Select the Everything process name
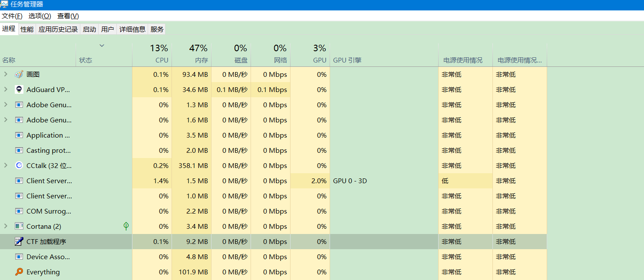This screenshot has height=280, width=644. pyautogui.click(x=43, y=272)
